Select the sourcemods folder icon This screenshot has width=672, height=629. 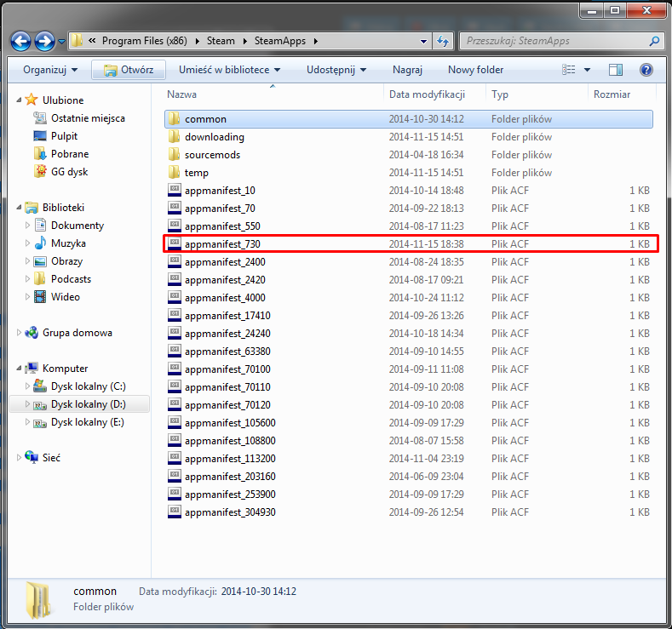[x=174, y=155]
